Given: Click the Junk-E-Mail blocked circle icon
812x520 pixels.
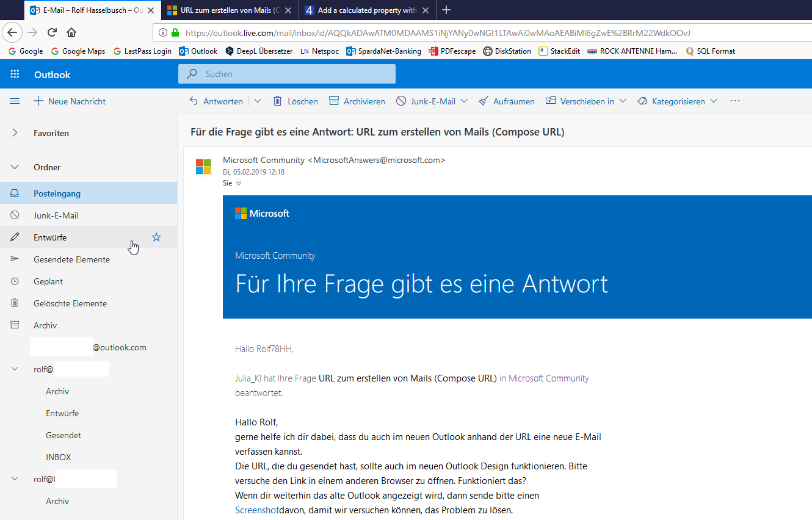Looking at the screenshot, I should (x=401, y=101).
